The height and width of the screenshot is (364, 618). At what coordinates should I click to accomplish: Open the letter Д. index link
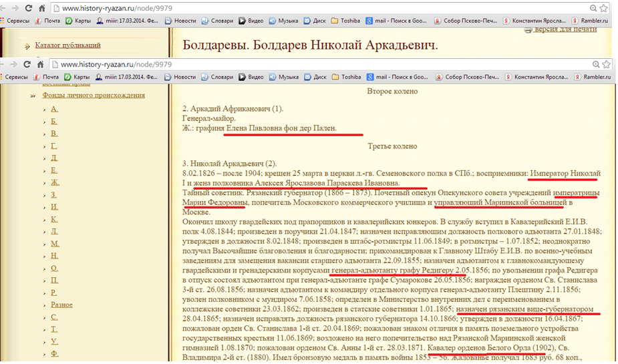point(54,158)
